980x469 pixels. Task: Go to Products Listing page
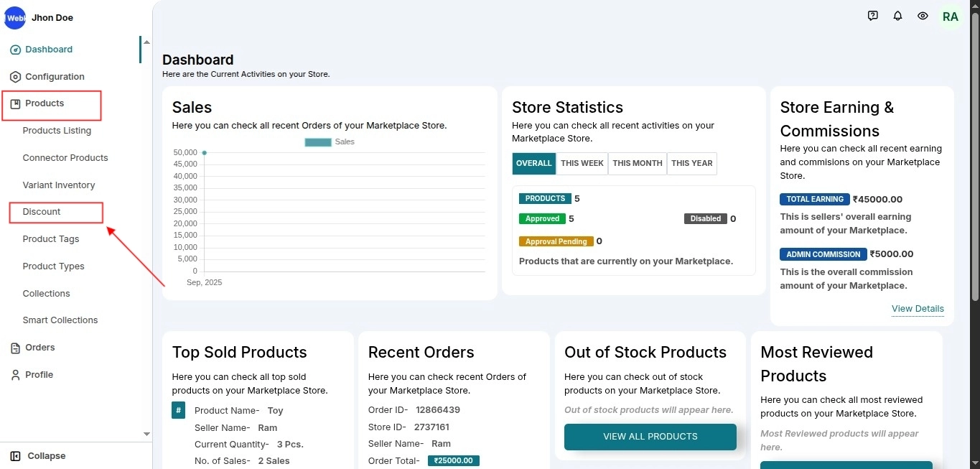tap(57, 131)
